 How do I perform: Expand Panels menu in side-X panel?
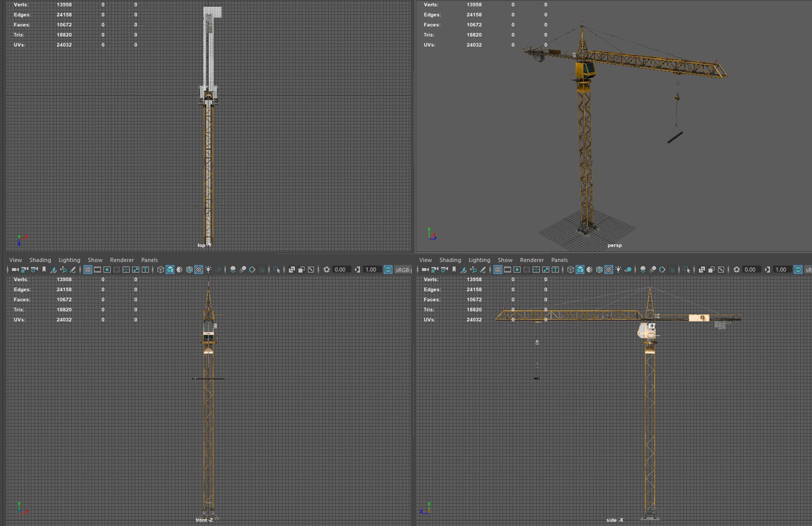pyautogui.click(x=559, y=260)
